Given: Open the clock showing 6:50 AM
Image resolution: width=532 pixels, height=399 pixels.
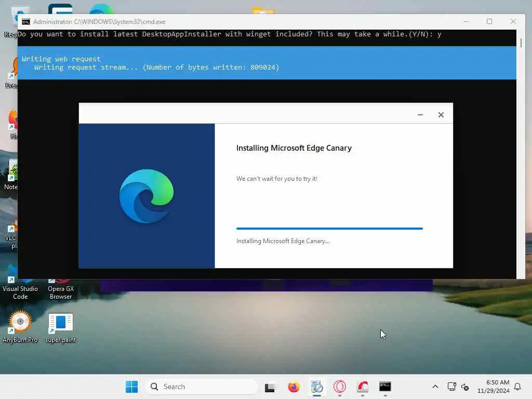Looking at the screenshot, I should coord(494,387).
